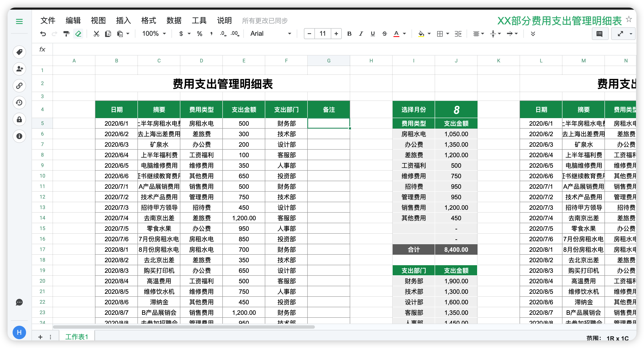The image size is (644, 348).
Task: Toggle italic text style
Action: pos(361,34)
